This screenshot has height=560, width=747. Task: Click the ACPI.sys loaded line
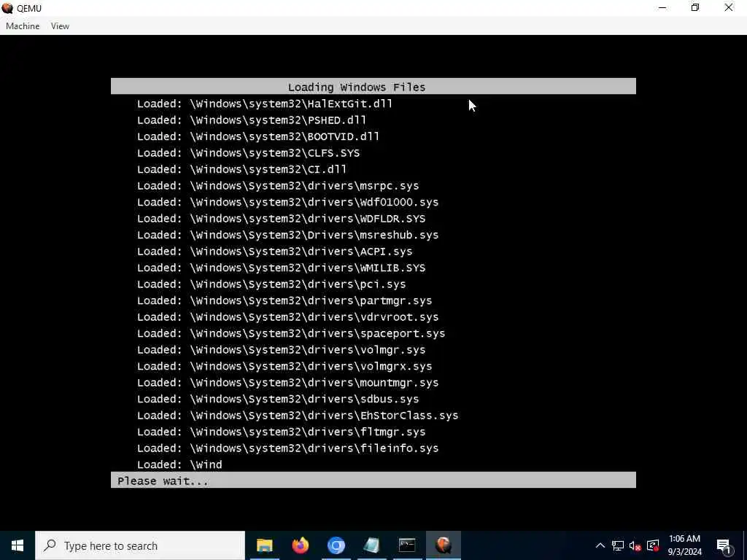[x=275, y=252]
